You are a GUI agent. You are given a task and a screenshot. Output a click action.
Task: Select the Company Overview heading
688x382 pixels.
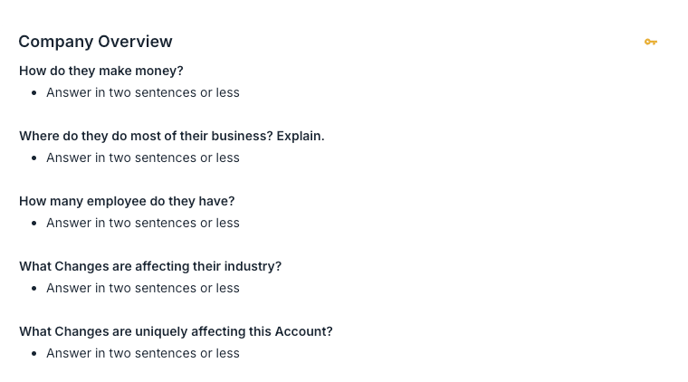(x=95, y=42)
